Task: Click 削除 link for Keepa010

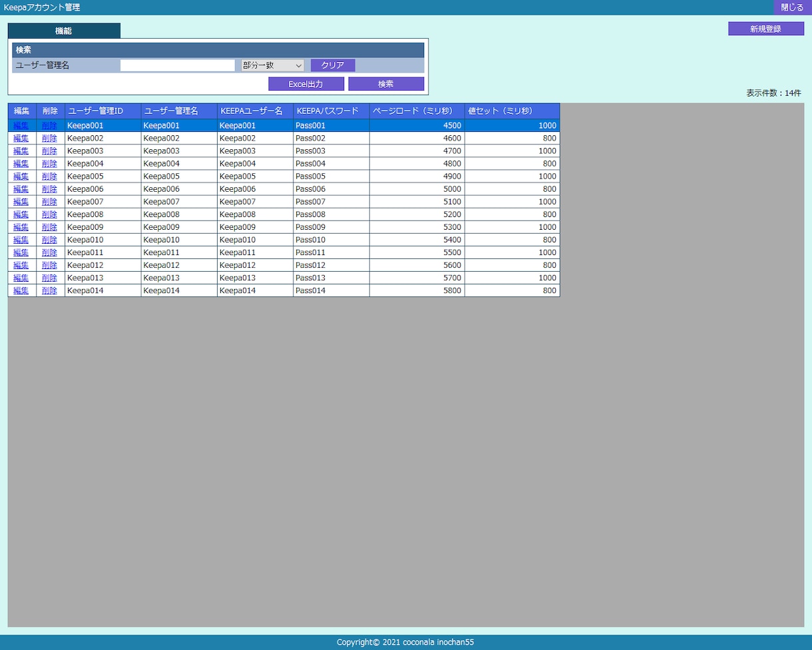Action: click(50, 239)
